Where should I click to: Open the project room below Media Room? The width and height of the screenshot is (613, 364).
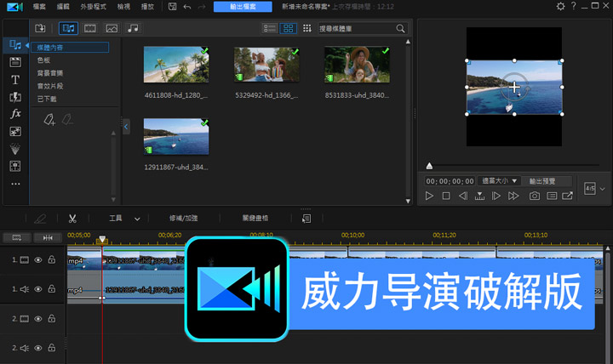coord(15,62)
